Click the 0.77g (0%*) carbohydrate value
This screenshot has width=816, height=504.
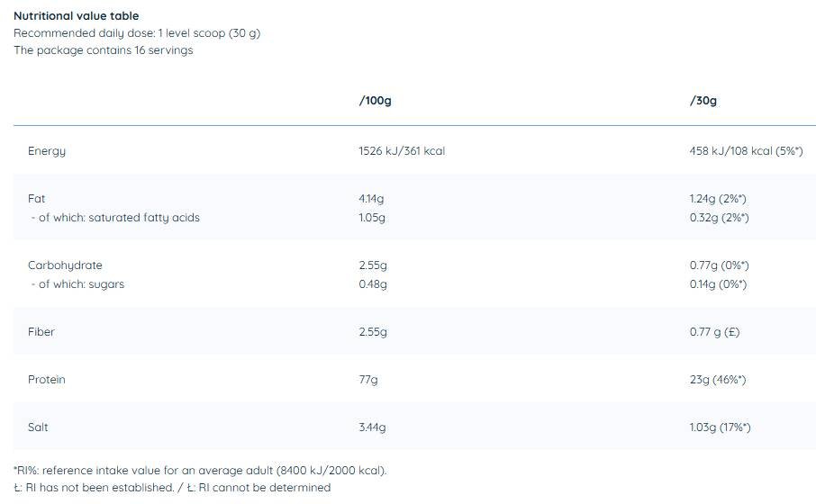coord(720,265)
